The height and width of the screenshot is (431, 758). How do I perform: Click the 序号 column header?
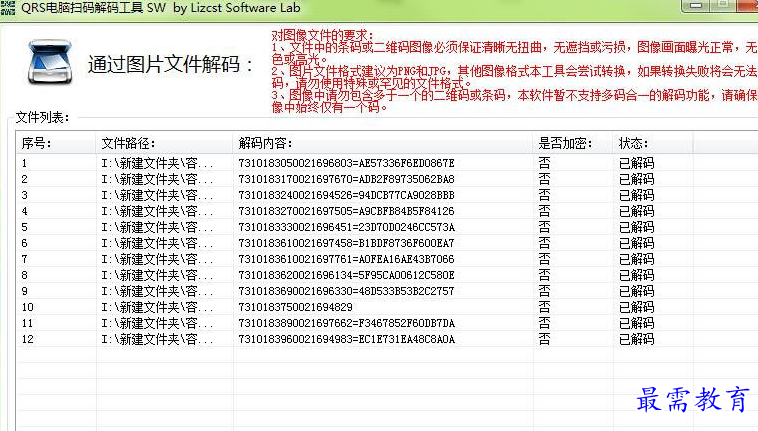pos(56,143)
